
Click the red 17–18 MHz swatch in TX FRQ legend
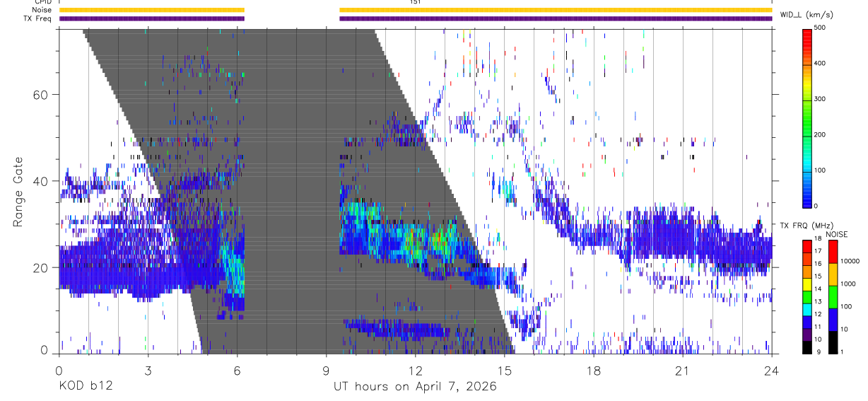click(x=807, y=246)
